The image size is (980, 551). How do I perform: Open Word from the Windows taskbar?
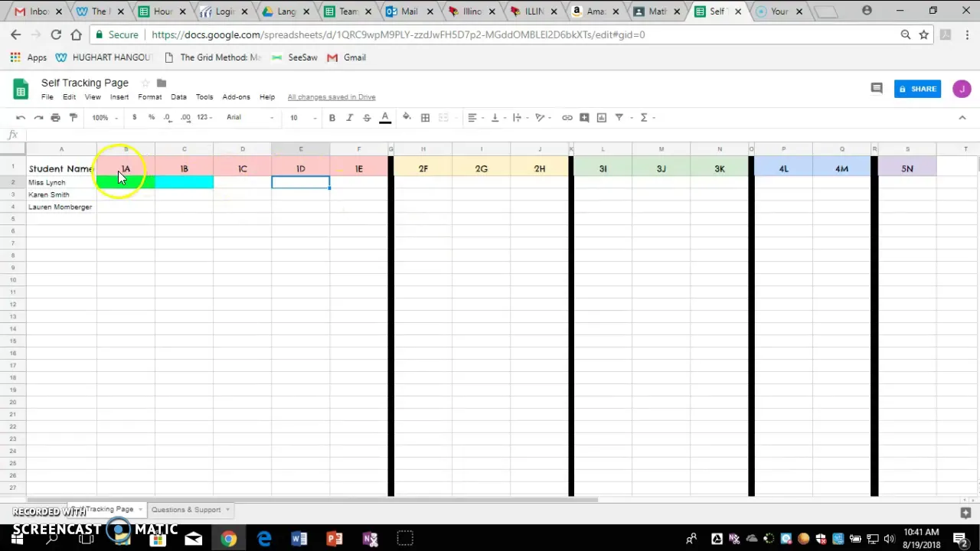pos(299,540)
